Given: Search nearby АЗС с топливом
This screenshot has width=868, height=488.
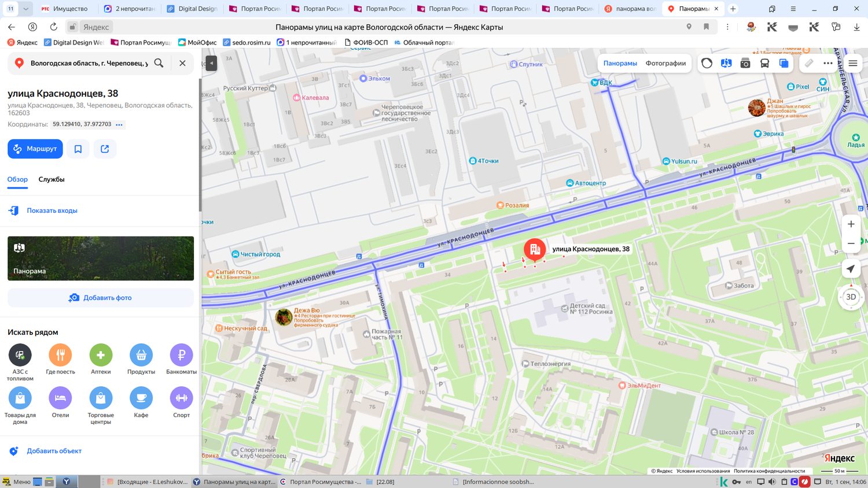Looking at the screenshot, I should tap(20, 362).
